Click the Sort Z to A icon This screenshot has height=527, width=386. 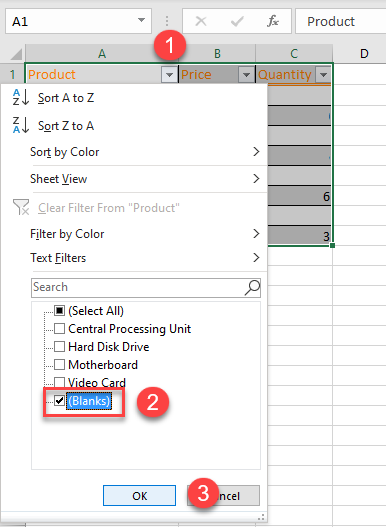[x=21, y=125]
